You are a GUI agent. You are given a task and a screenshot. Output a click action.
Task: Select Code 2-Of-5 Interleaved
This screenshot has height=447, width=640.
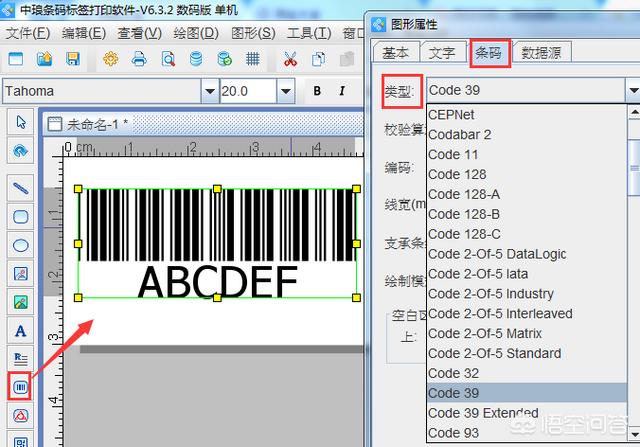pos(527,314)
